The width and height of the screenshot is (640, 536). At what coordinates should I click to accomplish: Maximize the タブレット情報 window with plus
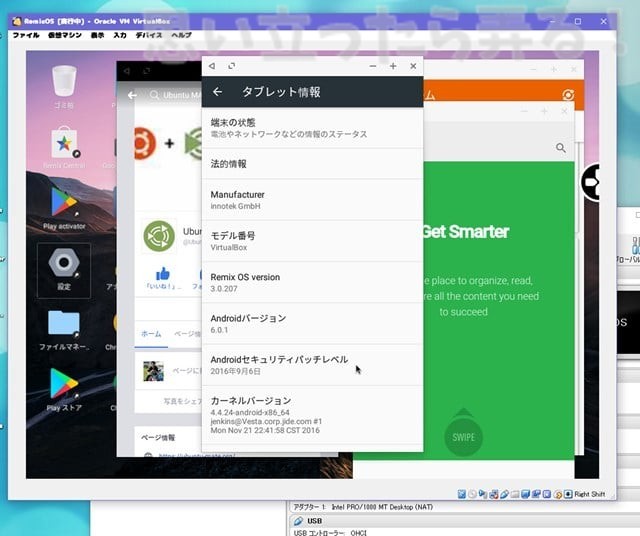(x=393, y=66)
